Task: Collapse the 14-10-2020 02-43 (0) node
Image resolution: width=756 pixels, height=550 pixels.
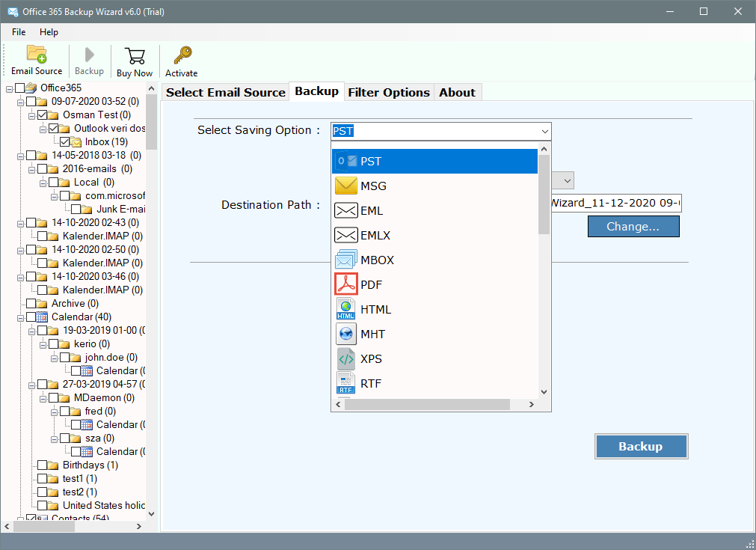Action: (x=20, y=224)
